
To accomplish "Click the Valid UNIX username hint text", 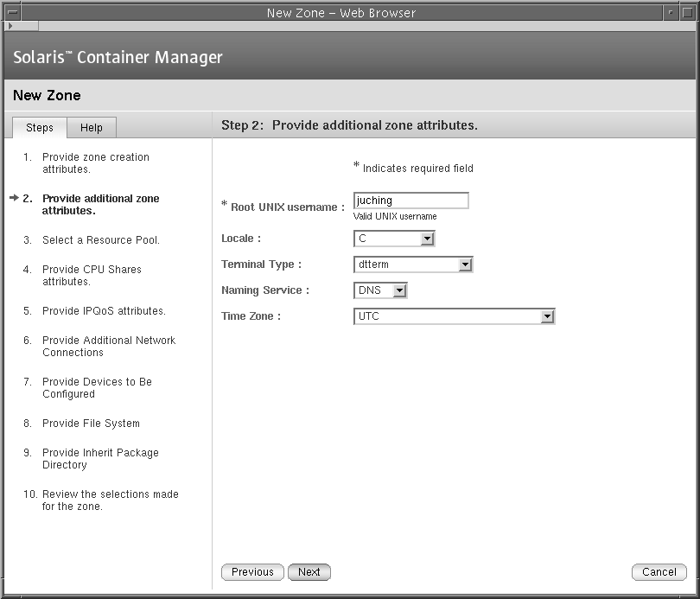I will (x=395, y=216).
